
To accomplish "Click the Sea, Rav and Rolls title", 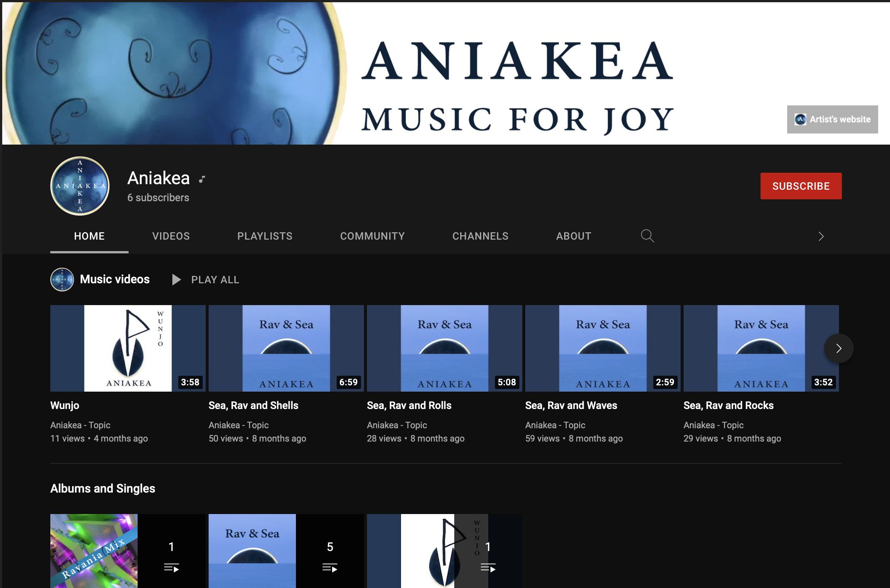I will coord(409,405).
